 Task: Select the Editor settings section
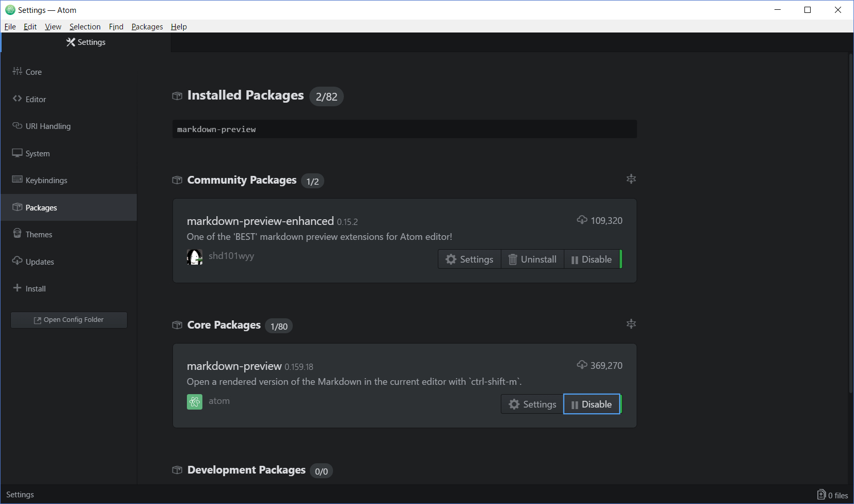pos(35,99)
